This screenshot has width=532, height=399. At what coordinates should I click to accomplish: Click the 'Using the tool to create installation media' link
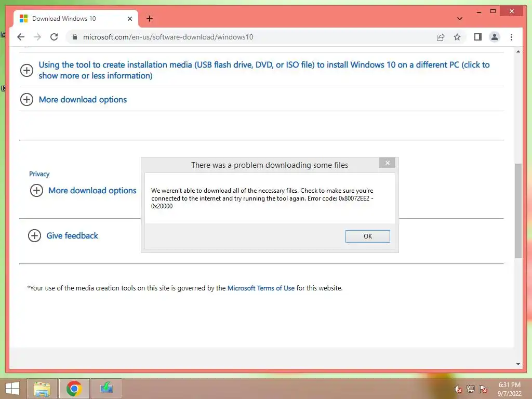tap(264, 70)
